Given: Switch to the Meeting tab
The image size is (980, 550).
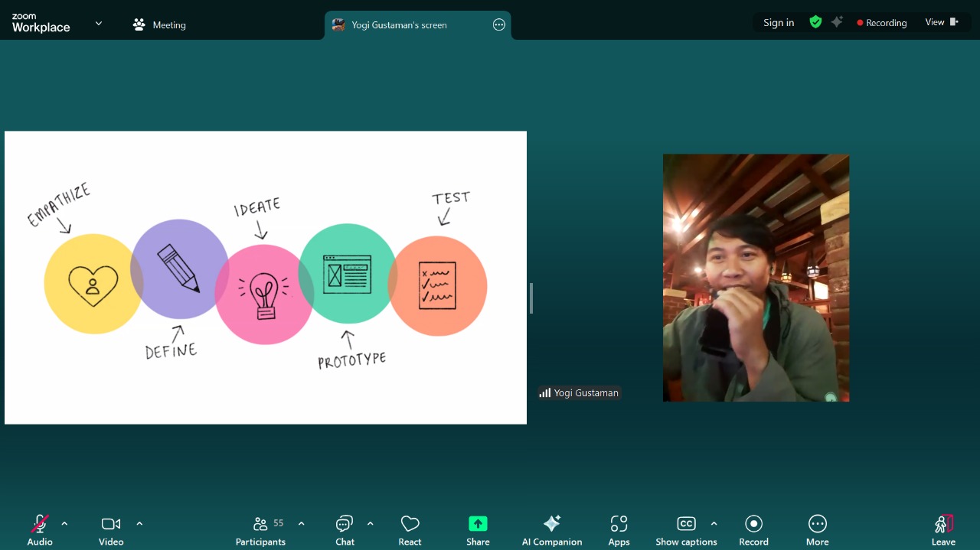Looking at the screenshot, I should [x=159, y=24].
